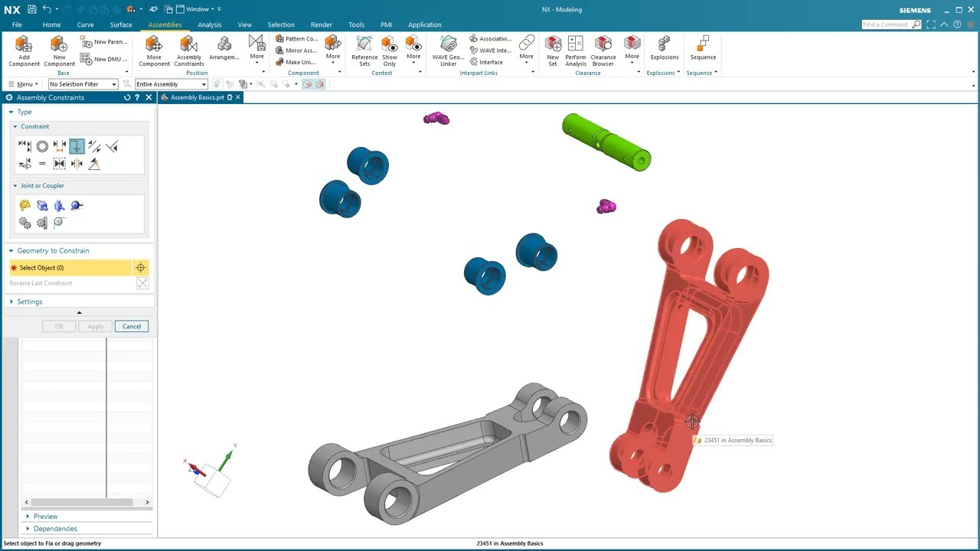Pick the Hinge joint icon
The width and height of the screenshot is (980, 551).
[25, 205]
